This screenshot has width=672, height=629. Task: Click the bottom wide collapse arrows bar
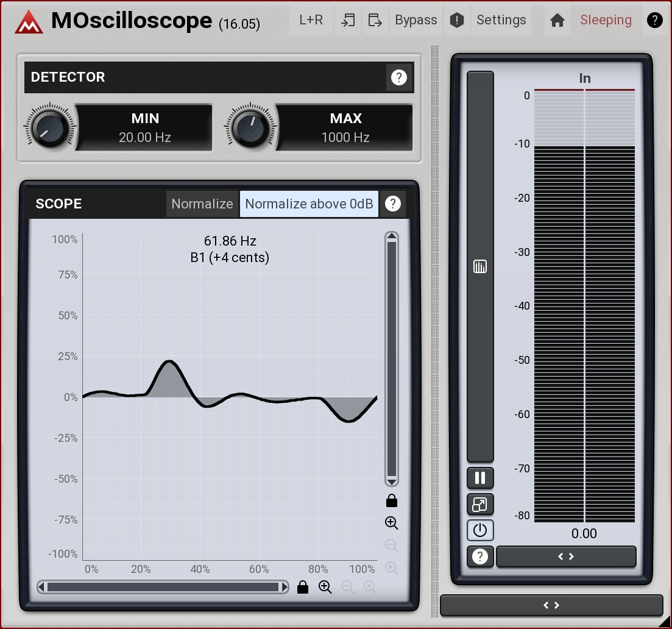551,605
